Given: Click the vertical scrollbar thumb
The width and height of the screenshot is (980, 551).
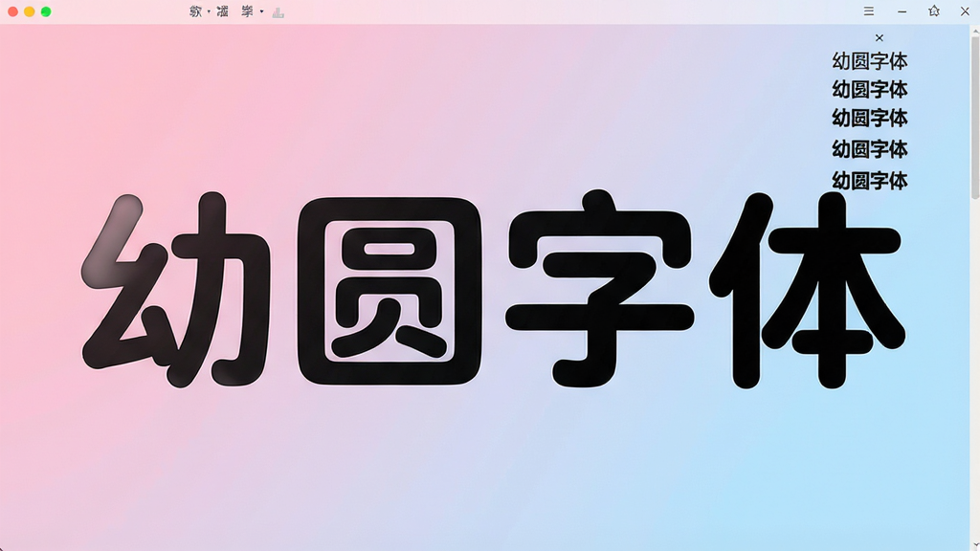Looking at the screenshot, I should point(975,119).
